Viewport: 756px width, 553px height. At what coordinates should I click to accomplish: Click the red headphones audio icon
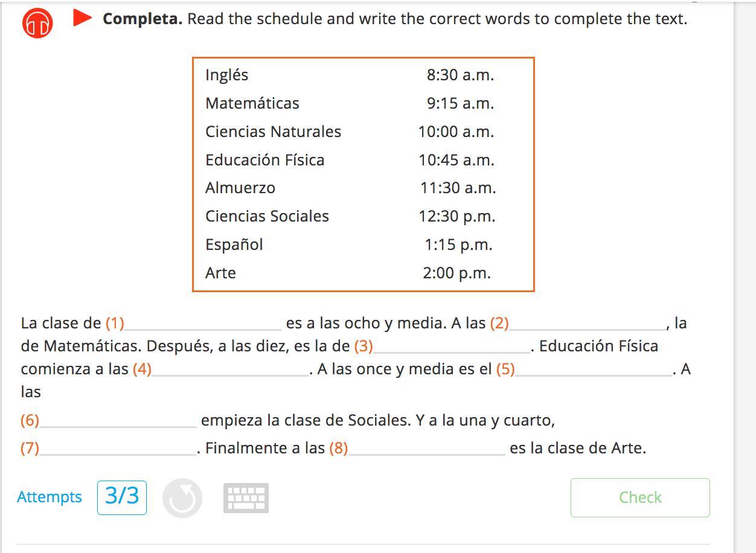coord(37,24)
